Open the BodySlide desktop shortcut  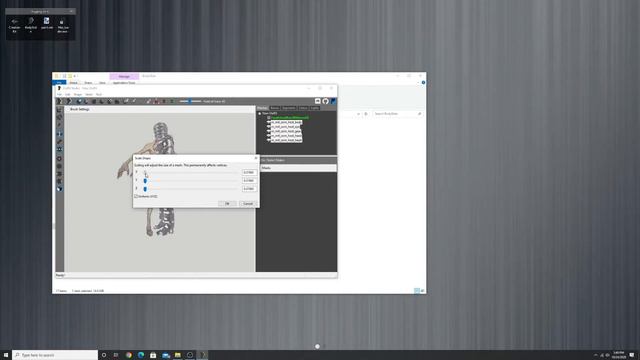31,25
